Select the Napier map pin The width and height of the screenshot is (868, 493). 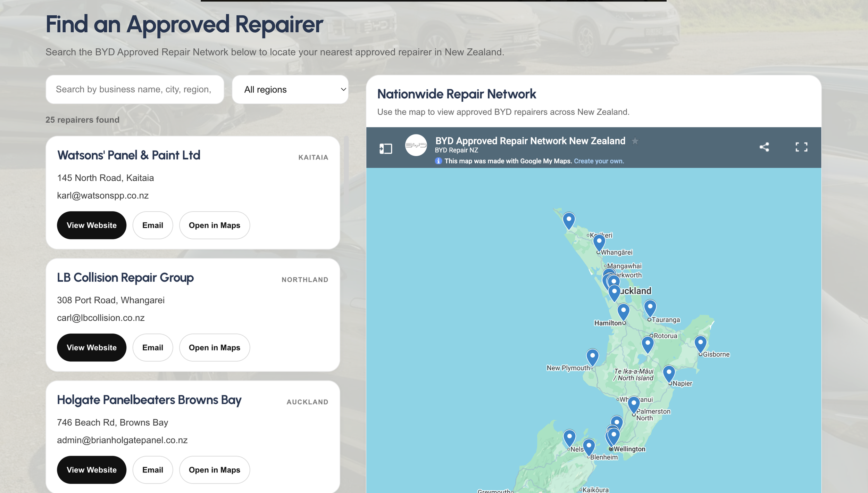(669, 374)
